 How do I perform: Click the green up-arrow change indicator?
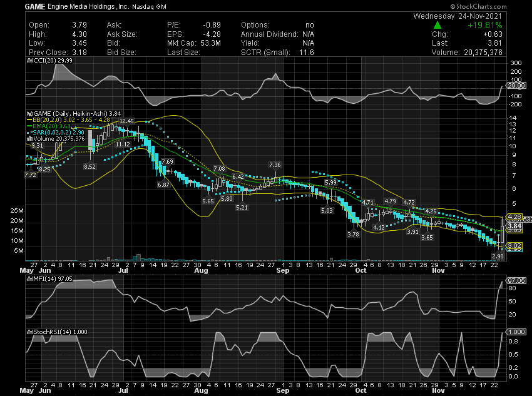click(437, 25)
